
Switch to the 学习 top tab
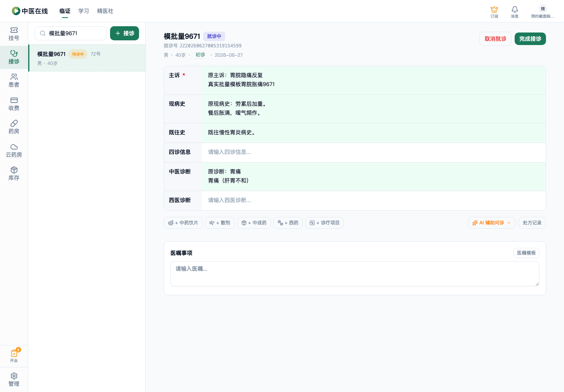click(x=84, y=11)
